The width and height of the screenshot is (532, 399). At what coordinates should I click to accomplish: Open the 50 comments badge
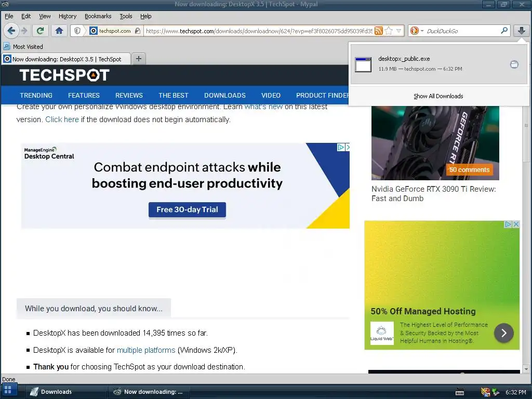point(469,170)
